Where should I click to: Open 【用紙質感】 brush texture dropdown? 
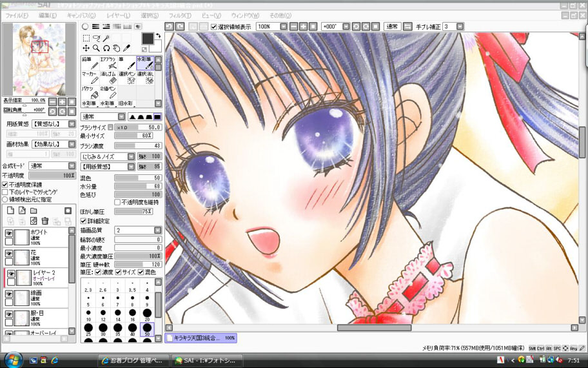[108, 167]
